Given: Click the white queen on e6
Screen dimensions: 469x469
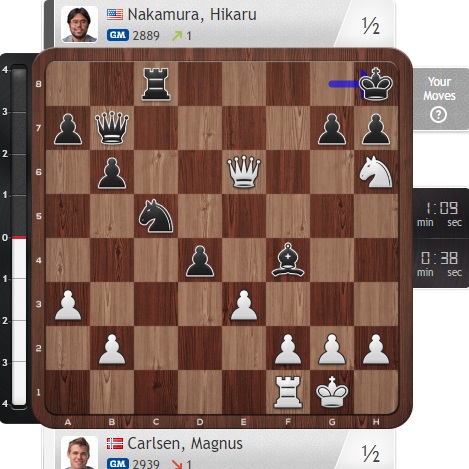Looking at the screenshot, I should coord(244,172).
